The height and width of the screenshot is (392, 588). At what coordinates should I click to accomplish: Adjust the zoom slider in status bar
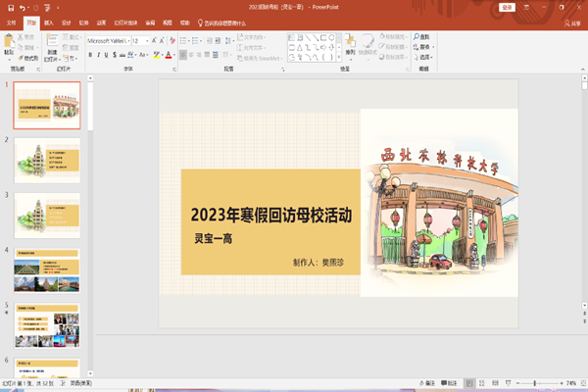(x=536, y=382)
